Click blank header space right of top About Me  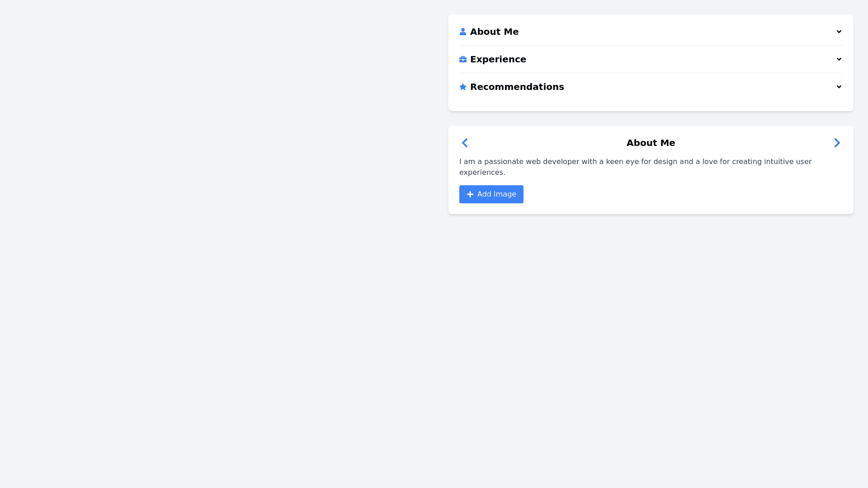pos(678,32)
